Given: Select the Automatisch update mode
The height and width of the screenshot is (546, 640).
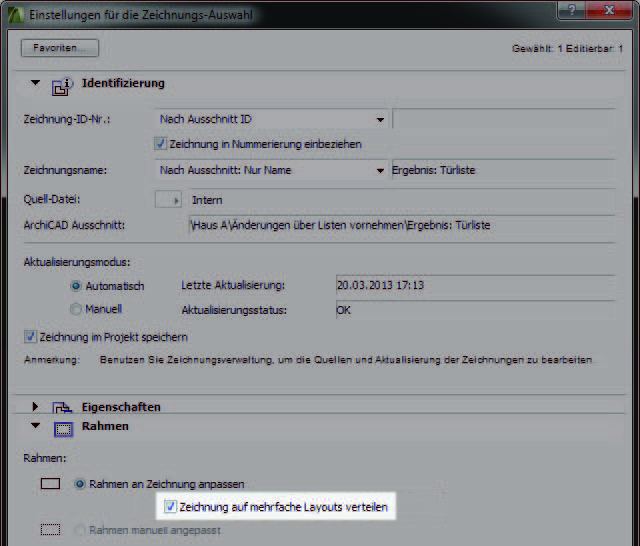Looking at the screenshot, I should tap(76, 286).
